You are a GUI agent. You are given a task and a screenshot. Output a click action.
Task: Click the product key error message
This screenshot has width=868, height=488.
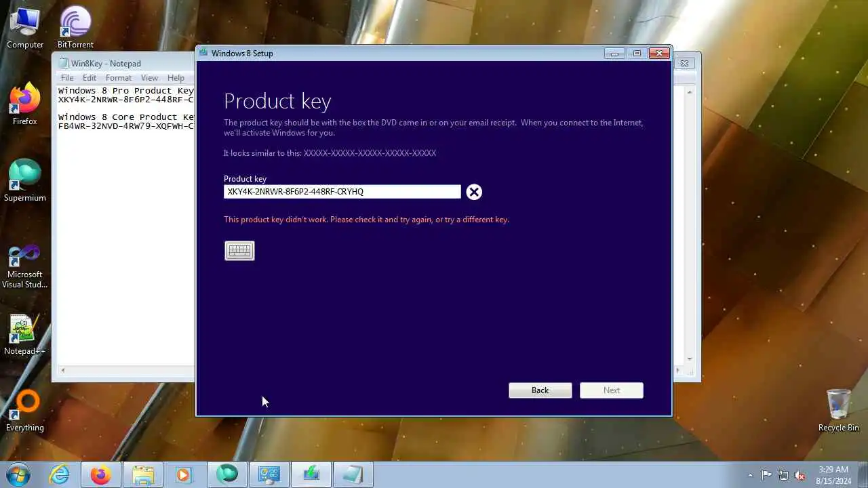click(366, 220)
